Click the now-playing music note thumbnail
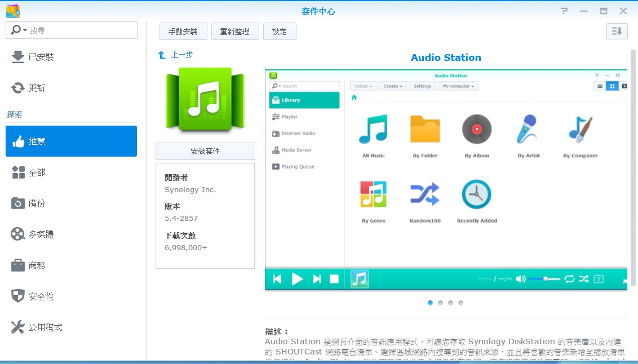This screenshot has width=638, height=364. 360,279
